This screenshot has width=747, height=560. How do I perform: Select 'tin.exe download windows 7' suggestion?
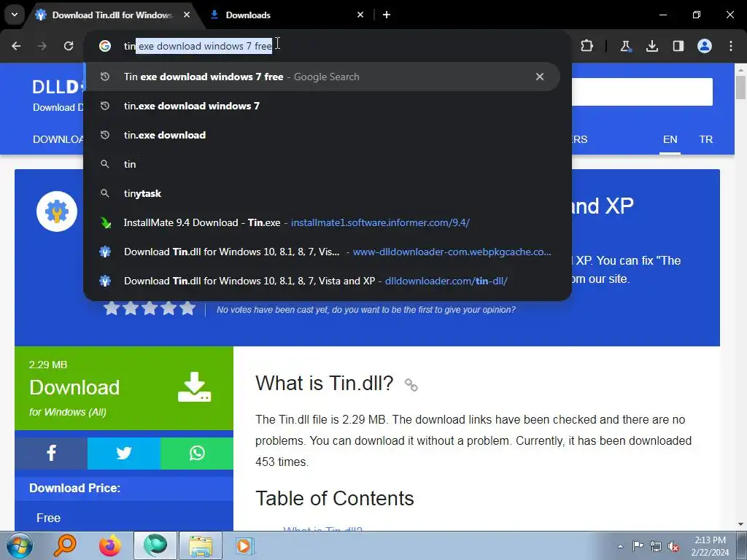pyautogui.click(x=322, y=106)
